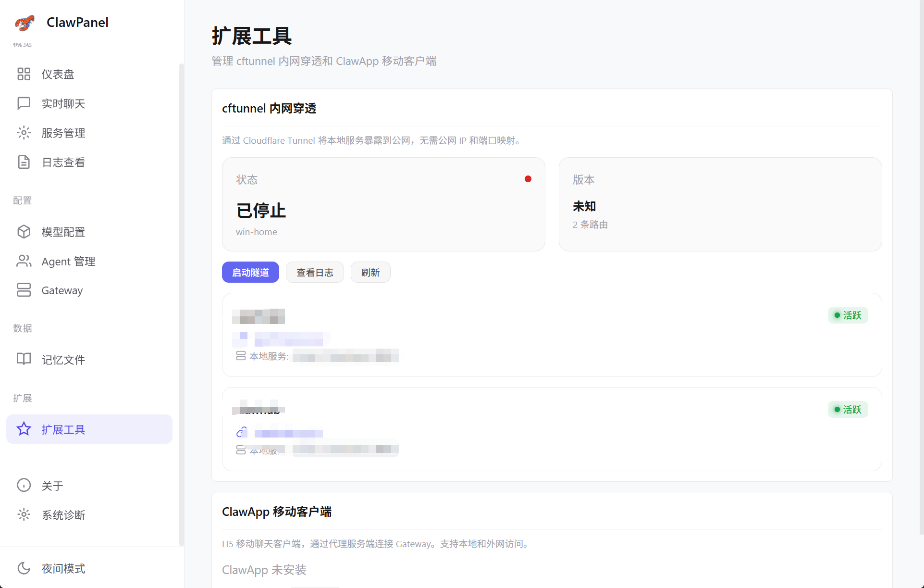Click the Agent 管理 people icon
924x588 pixels.
pos(24,261)
